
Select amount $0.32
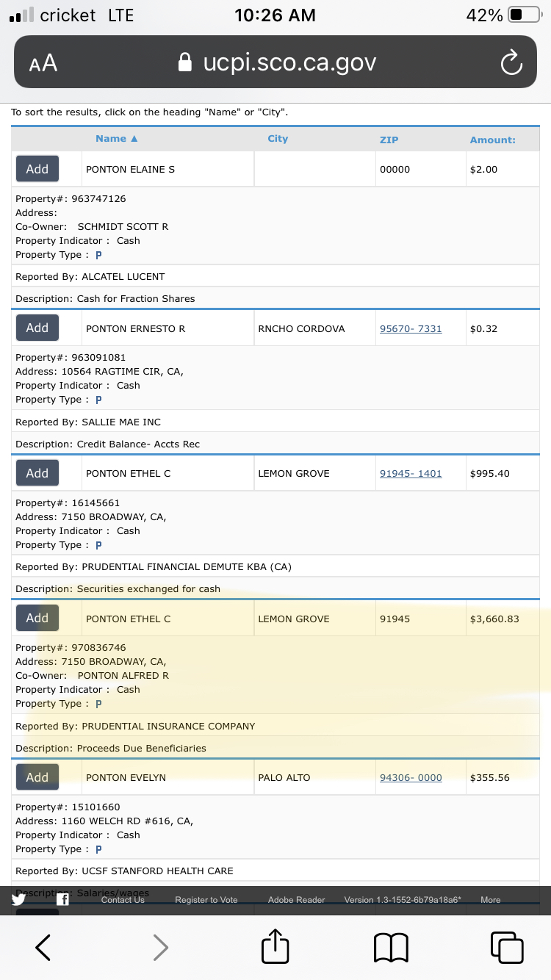(483, 329)
